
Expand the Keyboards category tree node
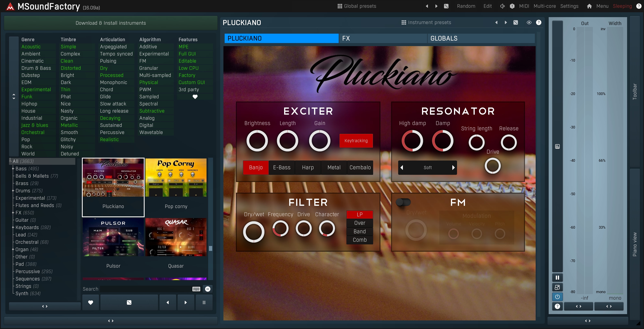[13, 228]
